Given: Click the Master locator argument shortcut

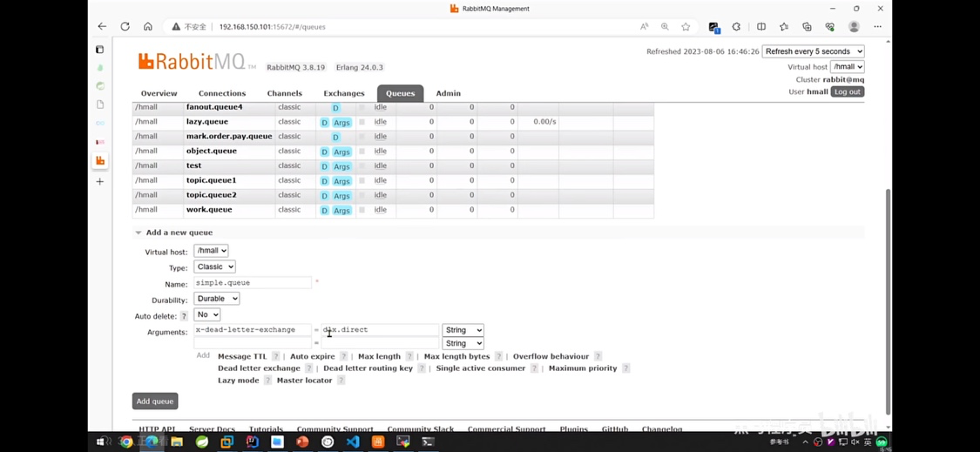Looking at the screenshot, I should tap(304, 380).
